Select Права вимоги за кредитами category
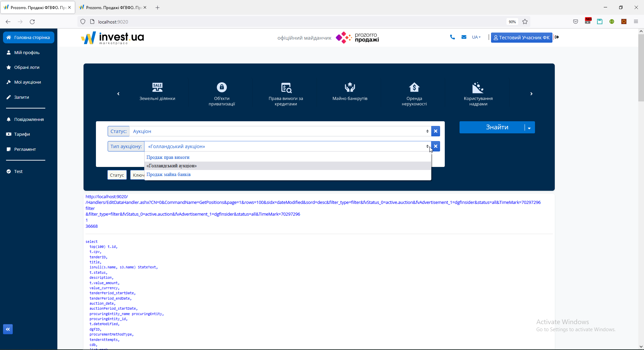This screenshot has width=644, height=350. click(286, 94)
